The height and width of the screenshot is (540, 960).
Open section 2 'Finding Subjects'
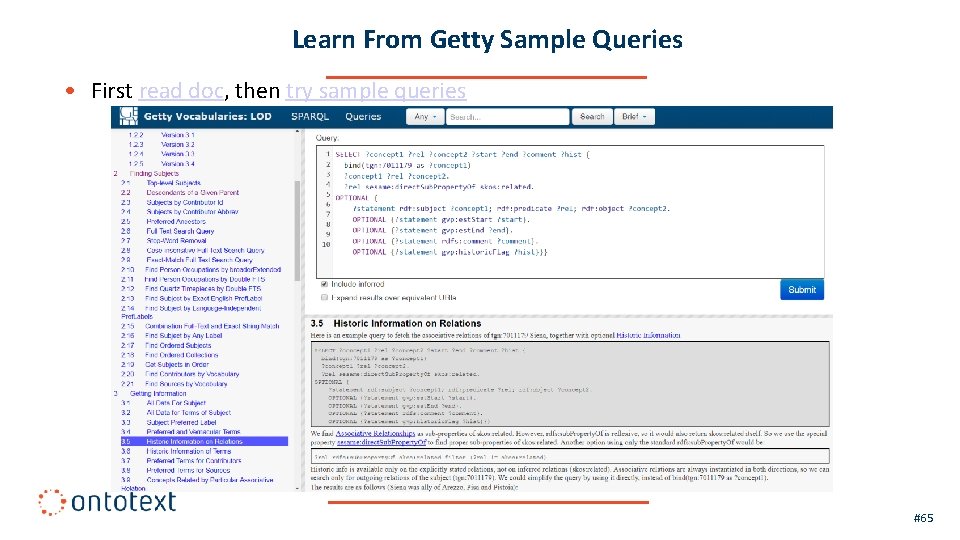coord(154,174)
